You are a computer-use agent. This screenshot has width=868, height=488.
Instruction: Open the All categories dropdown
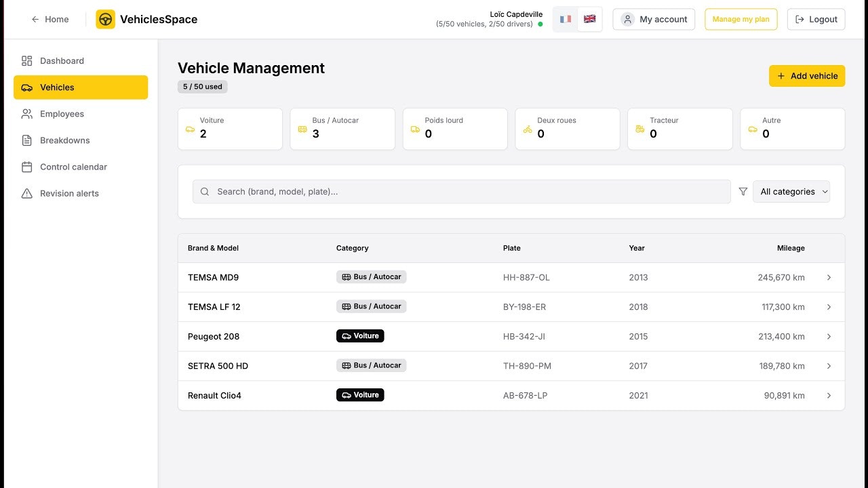791,192
